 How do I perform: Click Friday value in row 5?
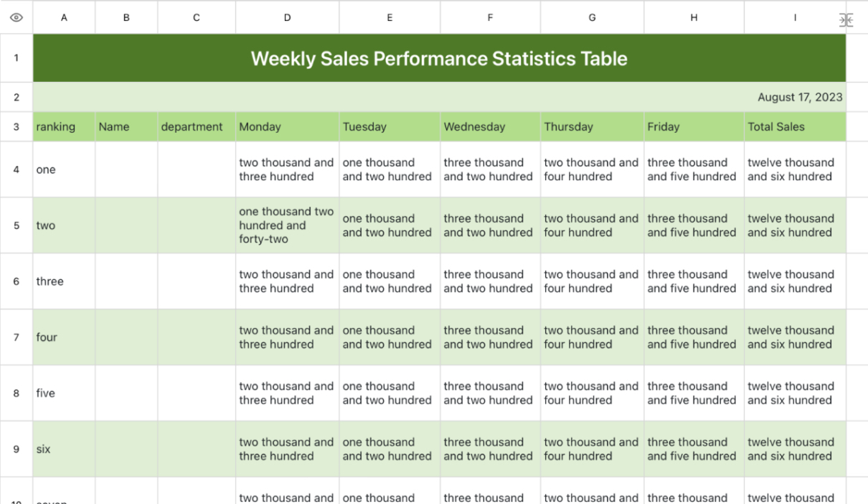click(x=694, y=225)
